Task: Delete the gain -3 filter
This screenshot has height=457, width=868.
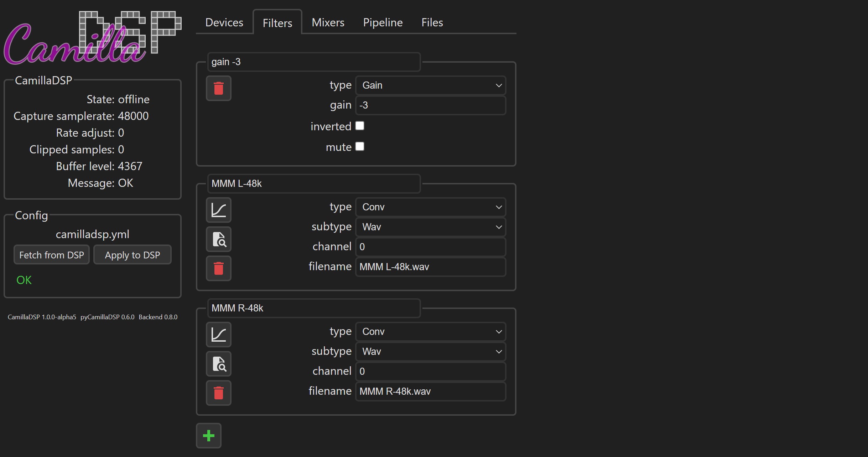Action: point(219,88)
